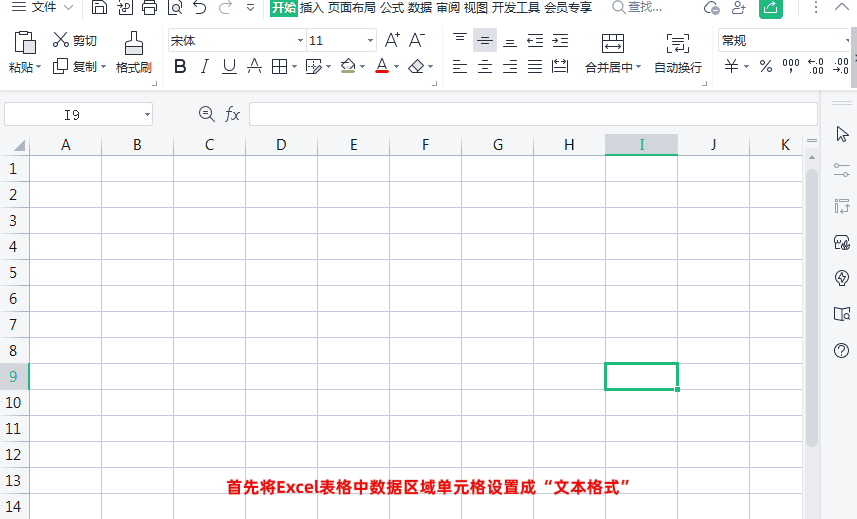
Task: Click increase indent icon
Action: 560,40
